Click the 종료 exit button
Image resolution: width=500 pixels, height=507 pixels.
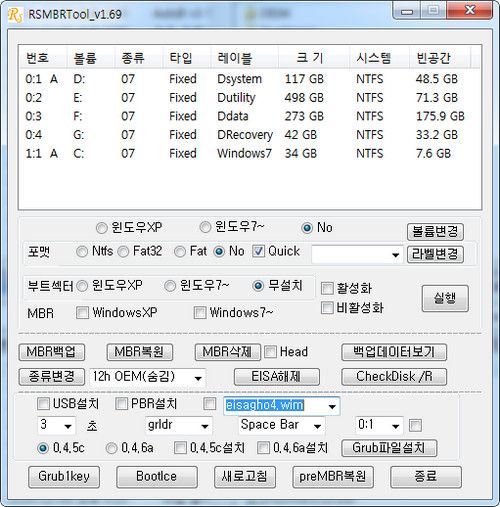click(426, 477)
